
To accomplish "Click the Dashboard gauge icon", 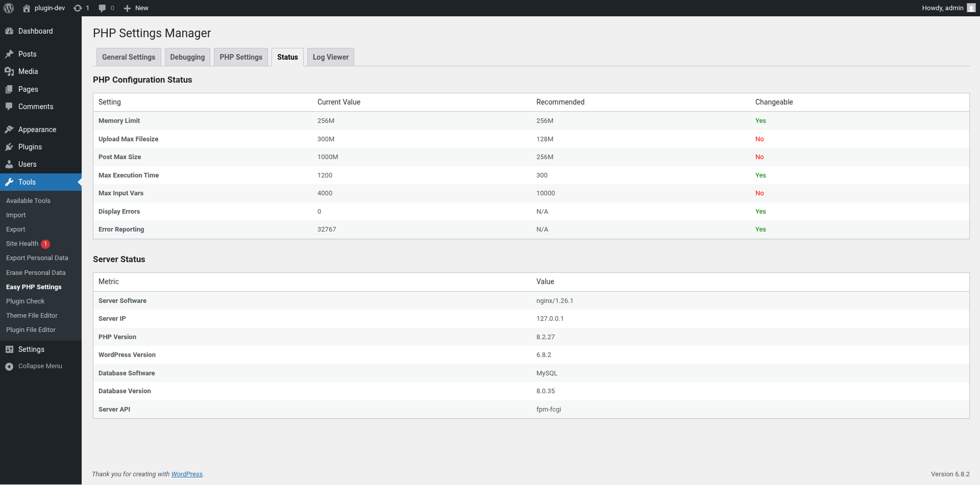I will tap(9, 31).
